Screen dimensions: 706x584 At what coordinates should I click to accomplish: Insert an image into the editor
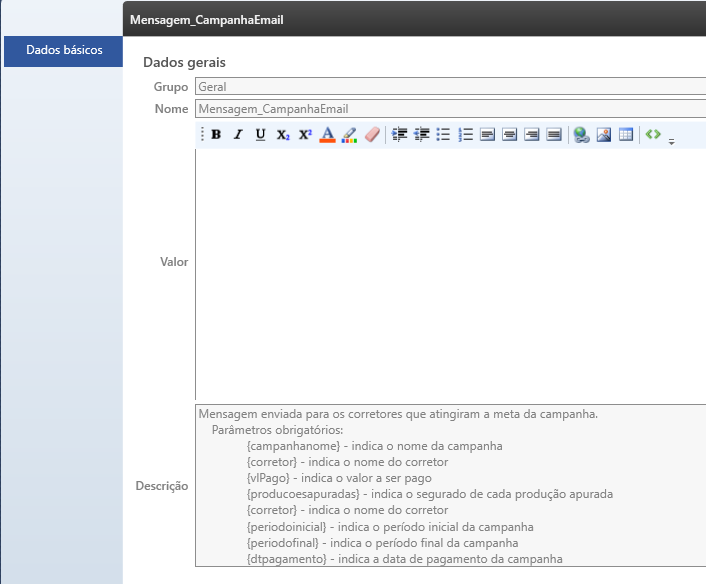click(604, 134)
